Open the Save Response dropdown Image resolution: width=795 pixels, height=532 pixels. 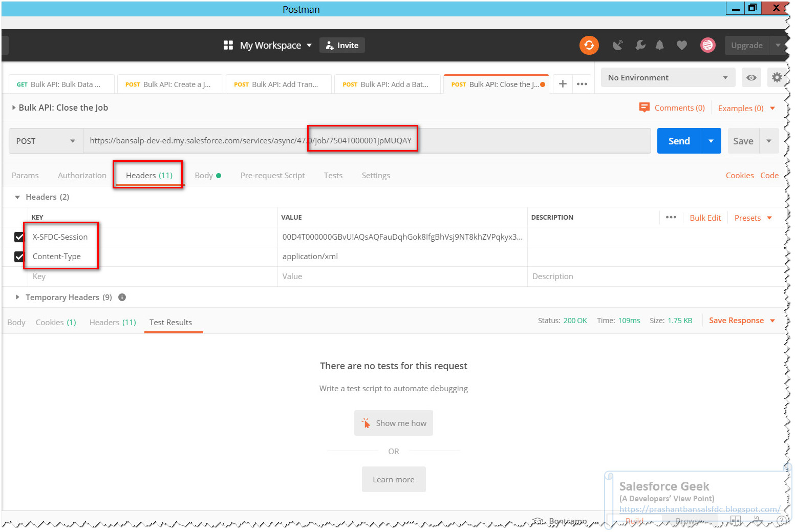click(x=742, y=321)
